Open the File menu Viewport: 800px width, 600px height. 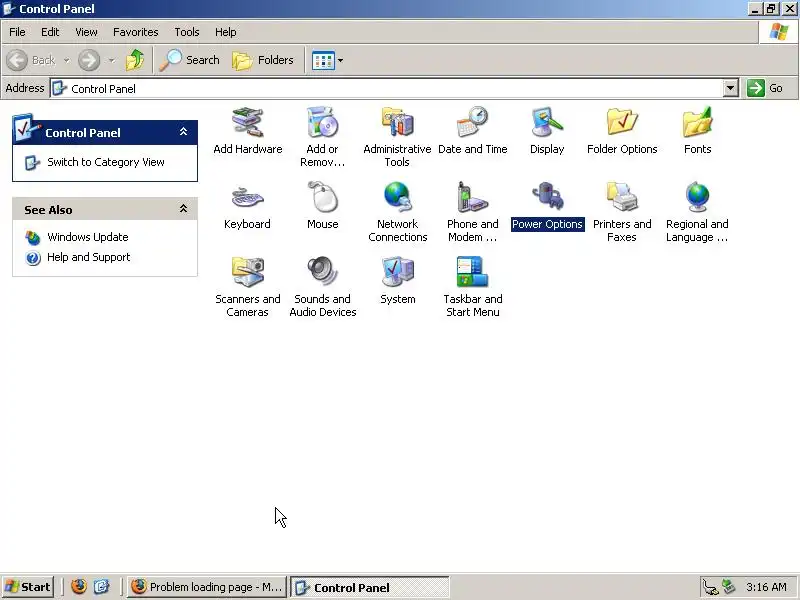(17, 32)
